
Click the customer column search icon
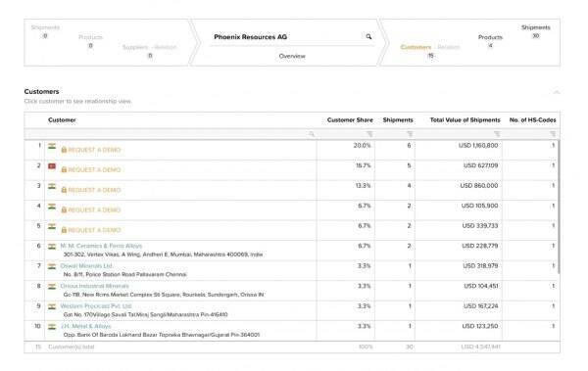tap(312, 134)
